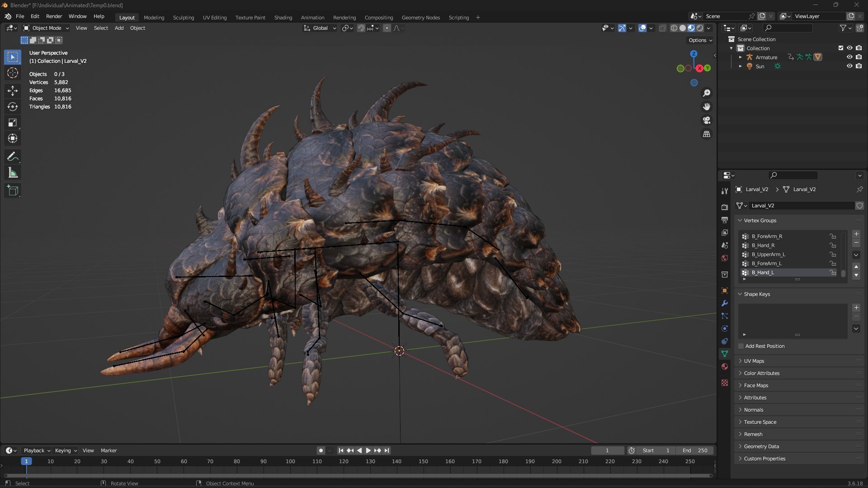The height and width of the screenshot is (488, 868).
Task: Toggle X-ray display
Action: coord(662,28)
